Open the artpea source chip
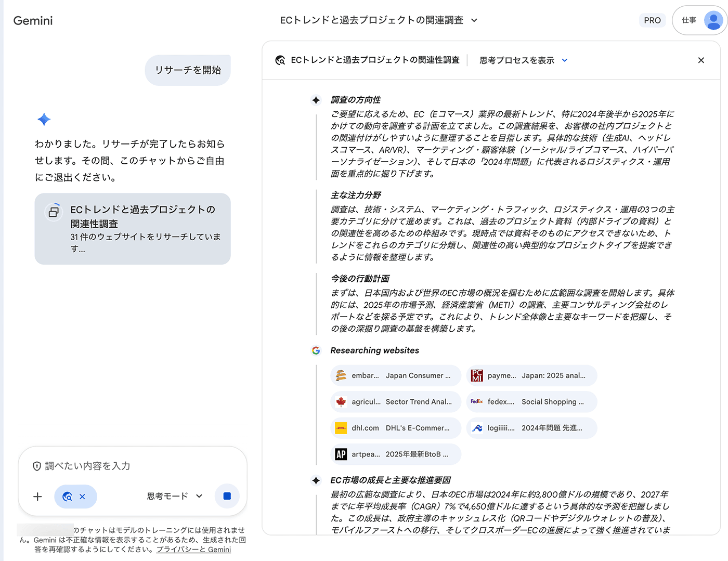 [x=395, y=454]
